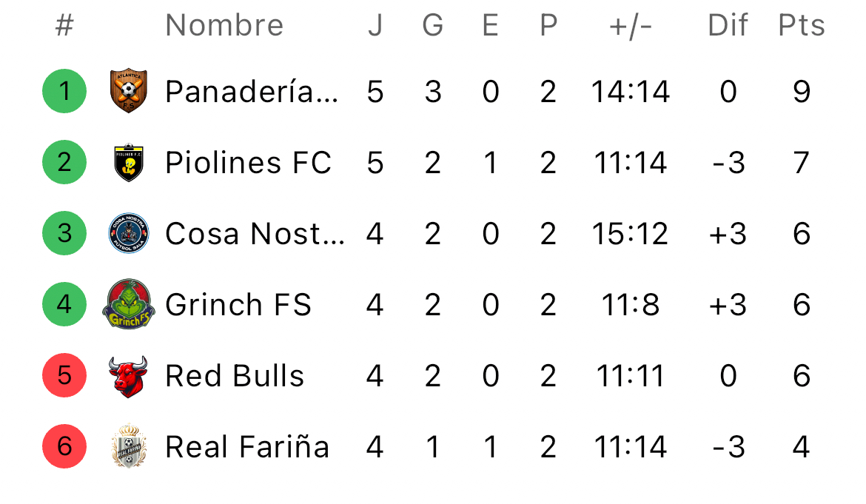Click the green position 3 circle
The height and width of the screenshot is (504, 866).
64,233
